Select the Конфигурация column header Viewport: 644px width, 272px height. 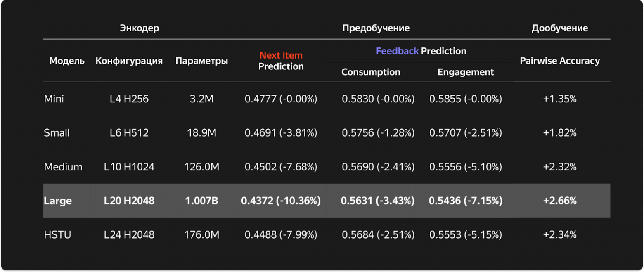129,61
